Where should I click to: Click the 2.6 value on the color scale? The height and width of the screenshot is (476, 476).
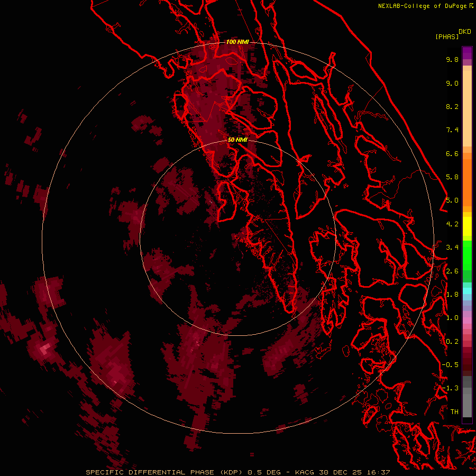(x=452, y=271)
